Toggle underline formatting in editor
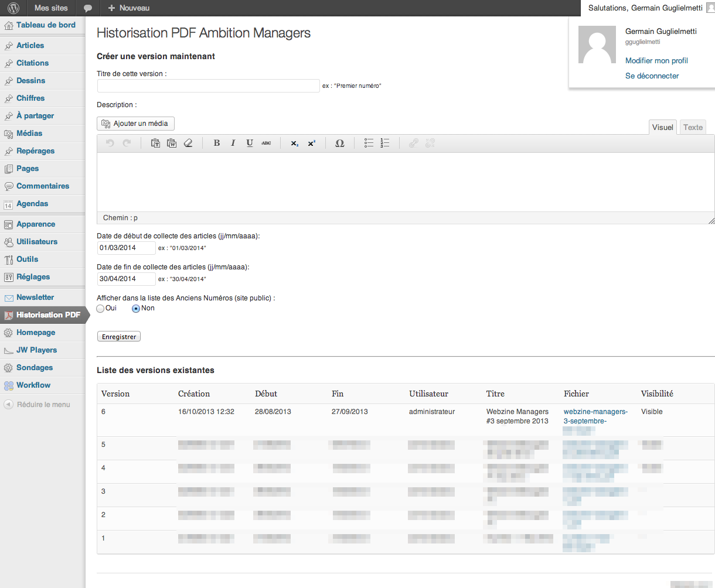 point(250,143)
